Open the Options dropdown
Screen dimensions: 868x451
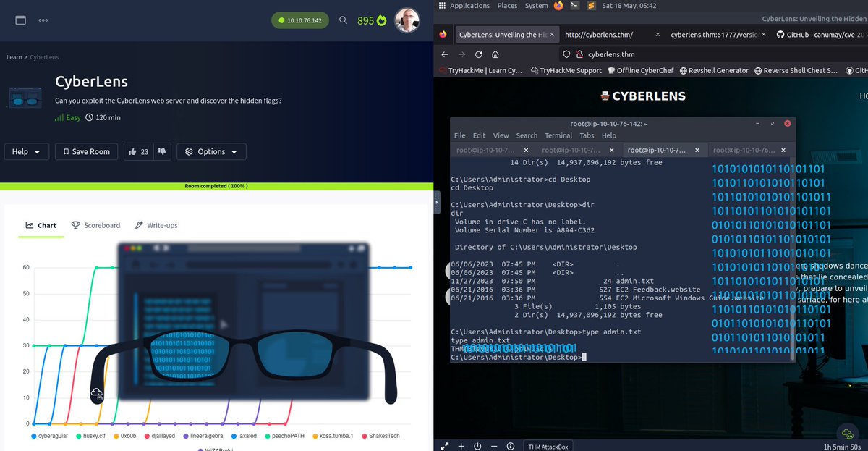point(211,151)
